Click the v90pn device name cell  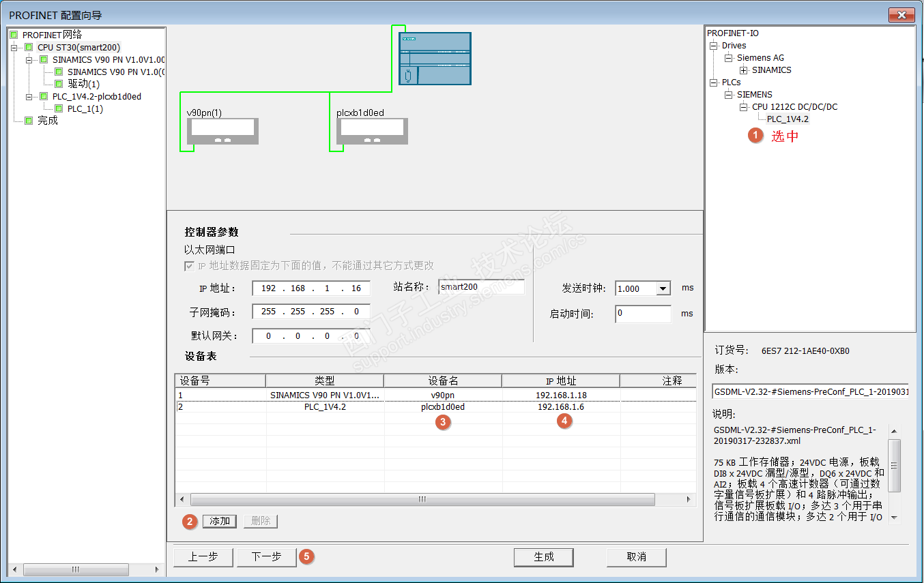click(x=443, y=395)
